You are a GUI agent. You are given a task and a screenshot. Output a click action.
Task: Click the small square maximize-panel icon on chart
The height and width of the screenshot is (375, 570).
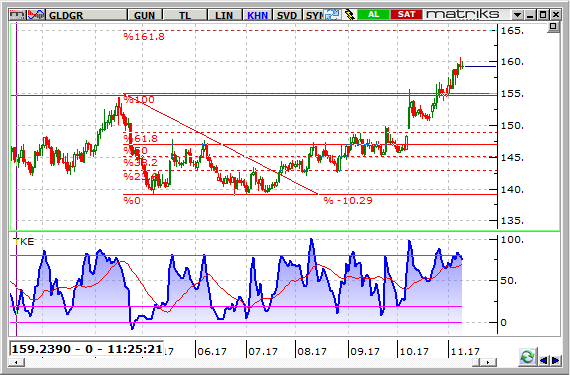(x=553, y=27)
